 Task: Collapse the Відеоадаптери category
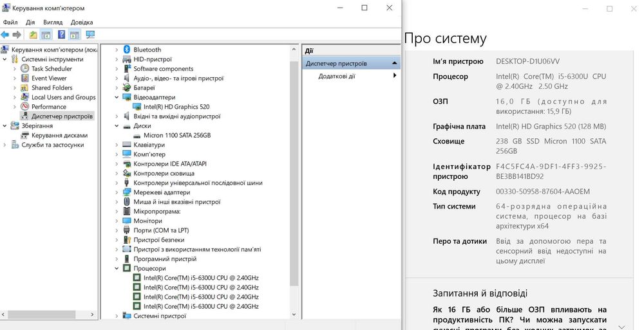[x=117, y=97]
